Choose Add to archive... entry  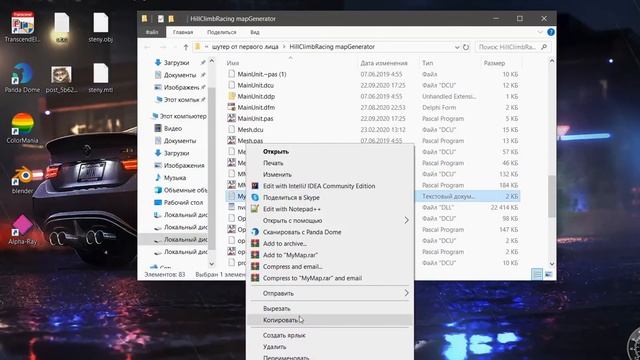tap(285, 243)
